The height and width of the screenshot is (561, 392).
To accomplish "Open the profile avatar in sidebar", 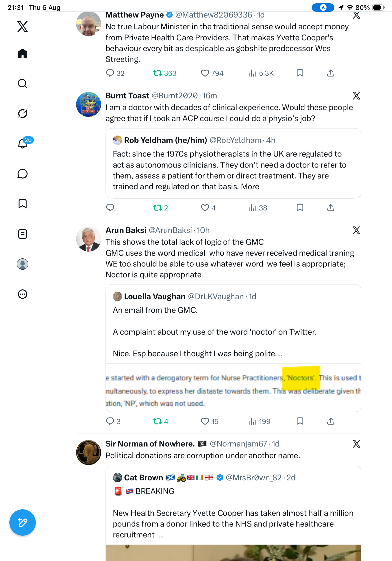I will [x=23, y=264].
